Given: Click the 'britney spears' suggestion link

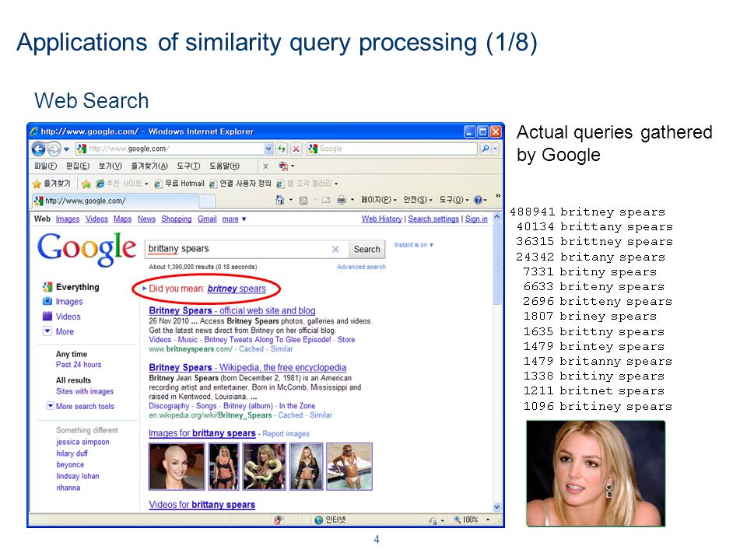Looking at the screenshot, I should point(237,289).
